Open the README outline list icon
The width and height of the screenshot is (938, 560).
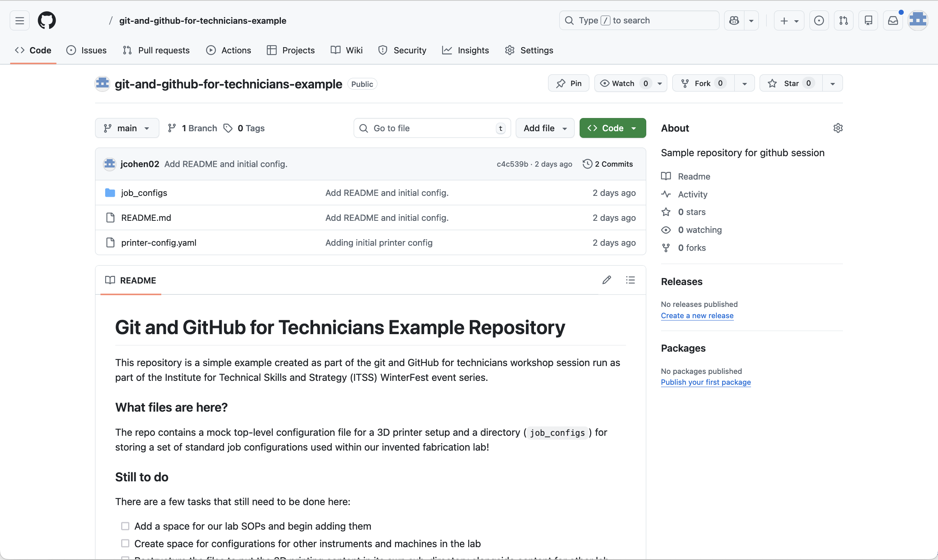pyautogui.click(x=630, y=280)
